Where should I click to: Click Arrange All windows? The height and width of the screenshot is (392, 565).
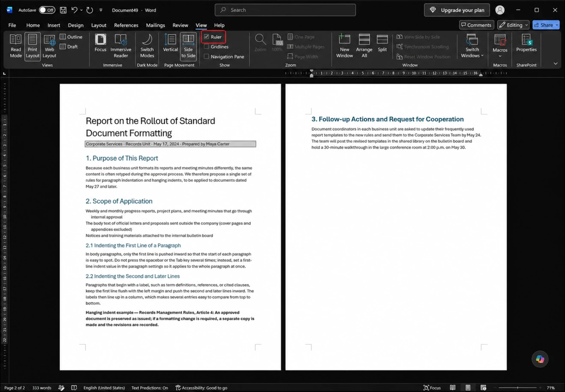coord(364,46)
